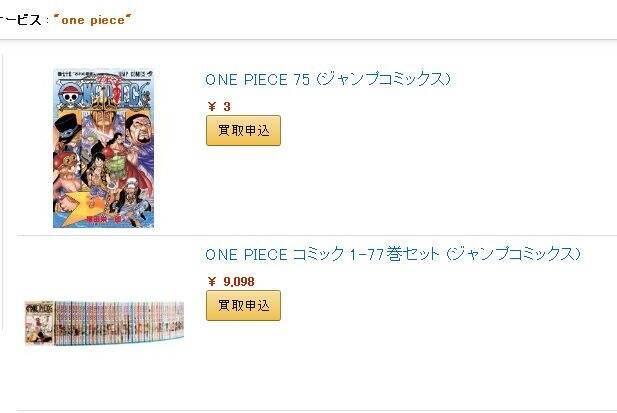The height and width of the screenshot is (413, 617).
Task: Click the ONE PIECE logo on the cover
Action: coord(103,97)
